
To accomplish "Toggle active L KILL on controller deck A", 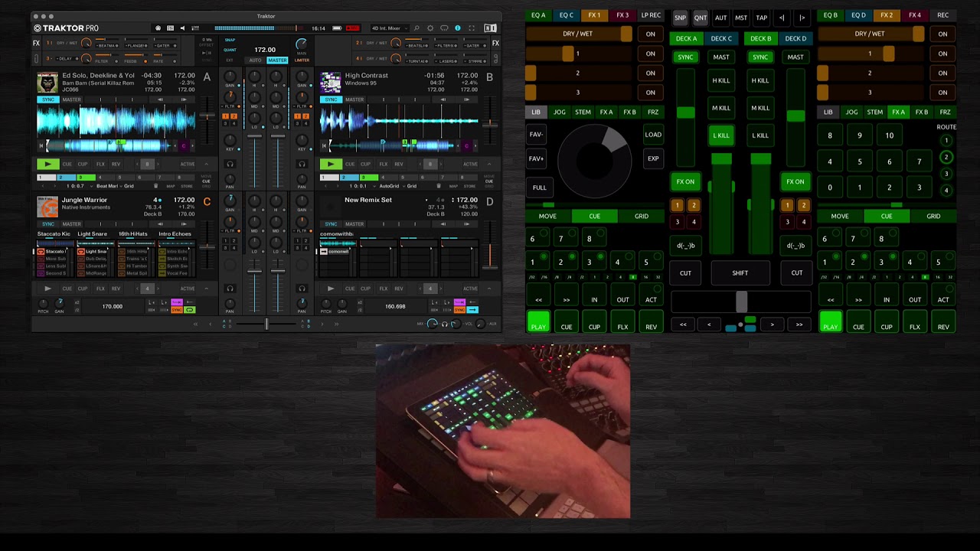I will pos(721,135).
